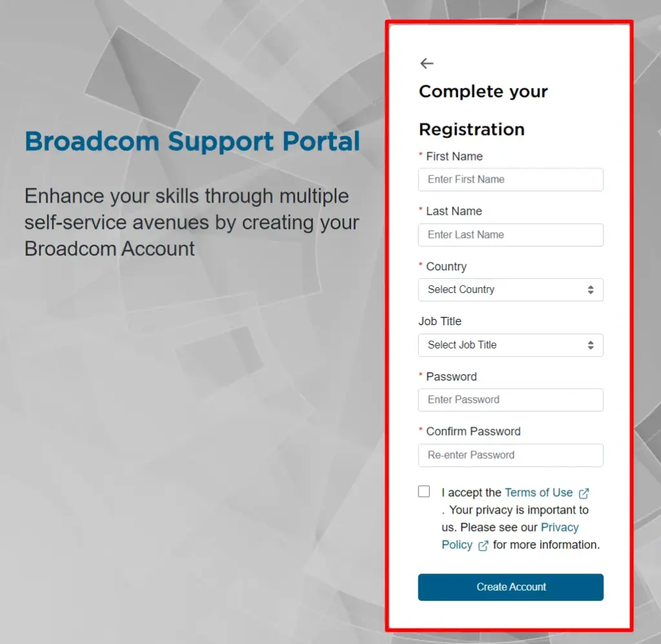Viewport: 661px width, 644px height.
Task: Click the First Name label
Action: coord(454,156)
